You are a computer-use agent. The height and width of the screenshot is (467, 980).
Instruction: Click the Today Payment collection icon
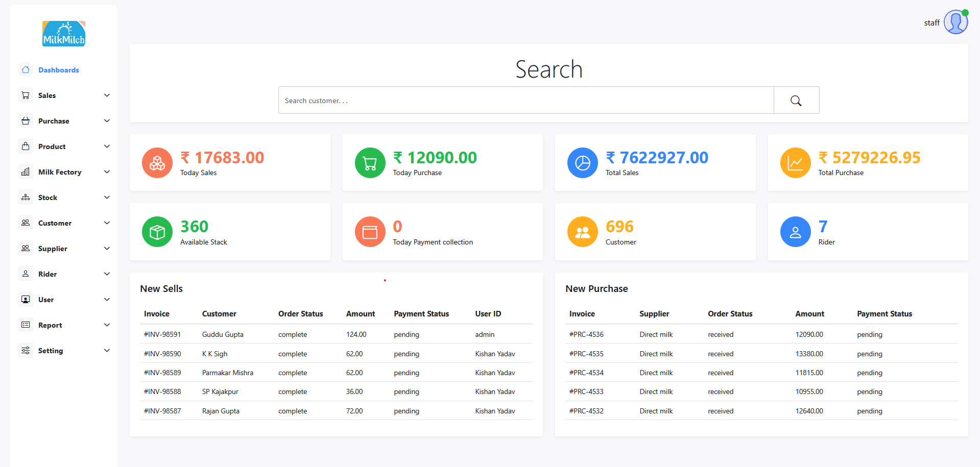point(370,232)
